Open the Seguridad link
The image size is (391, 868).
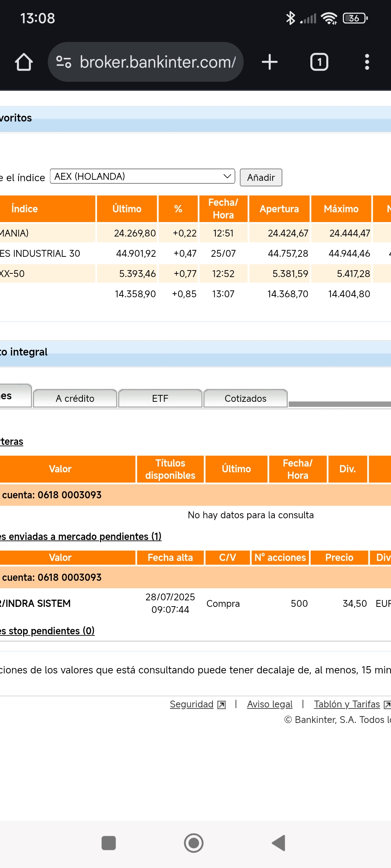pos(192,704)
